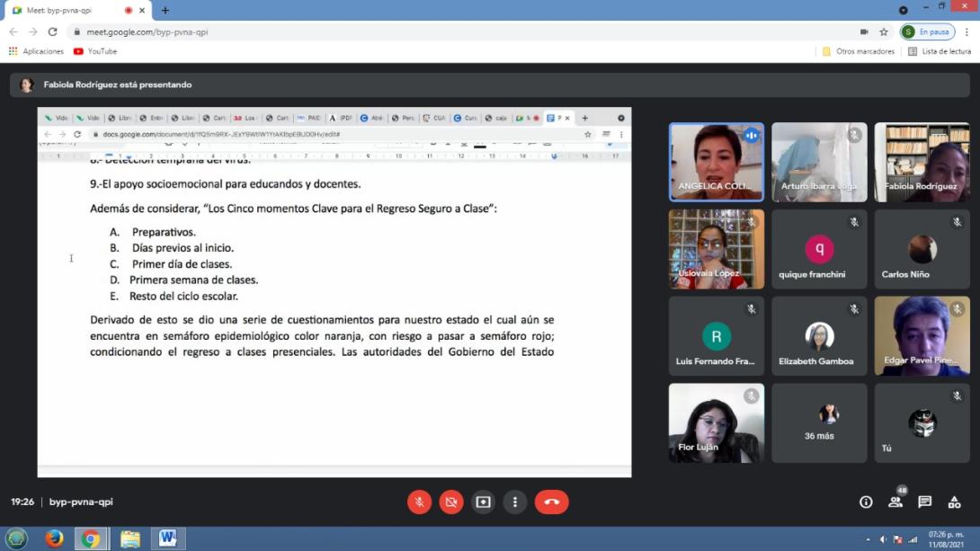Open a new Chrome tab
Viewport: 980px width, 551px height.
tap(165, 10)
